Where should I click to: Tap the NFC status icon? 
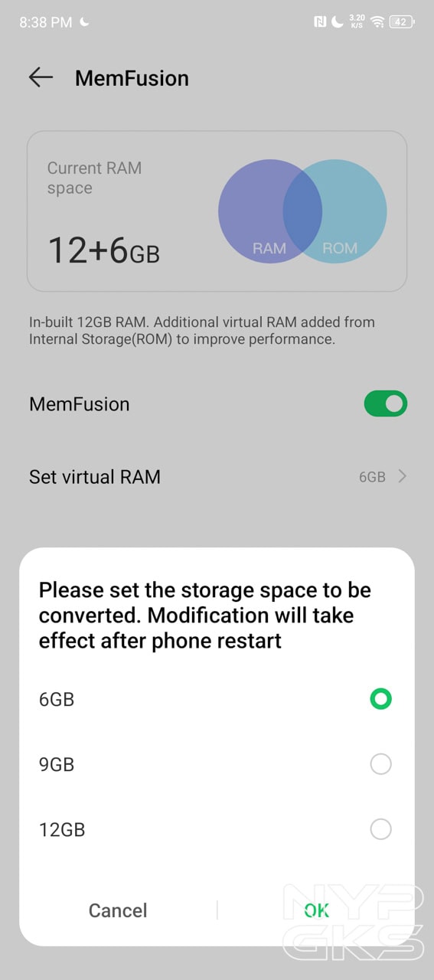point(320,22)
